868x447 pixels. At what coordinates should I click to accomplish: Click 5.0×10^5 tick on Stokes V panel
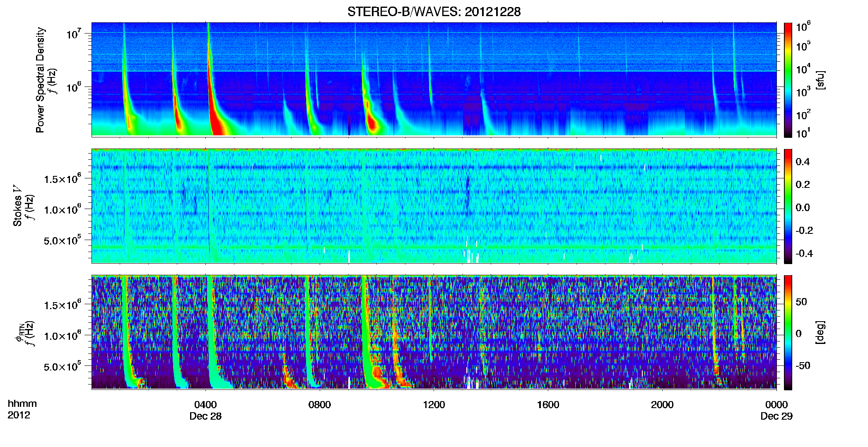click(x=63, y=240)
